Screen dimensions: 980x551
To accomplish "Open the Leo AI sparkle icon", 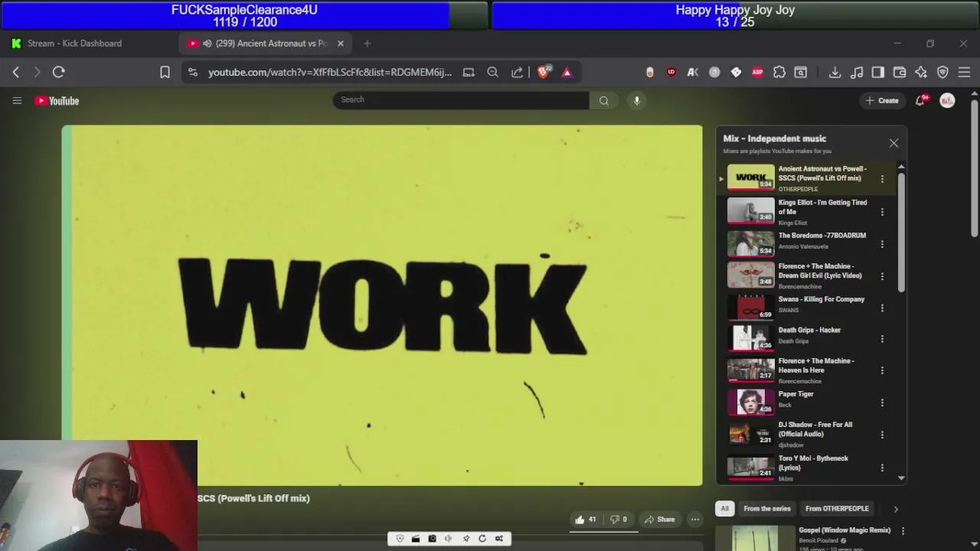I will point(921,72).
